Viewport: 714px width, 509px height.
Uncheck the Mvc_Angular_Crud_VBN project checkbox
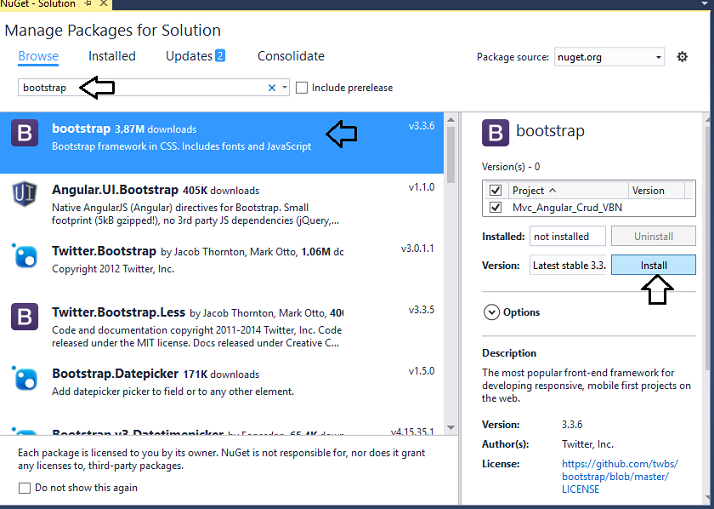click(x=495, y=208)
